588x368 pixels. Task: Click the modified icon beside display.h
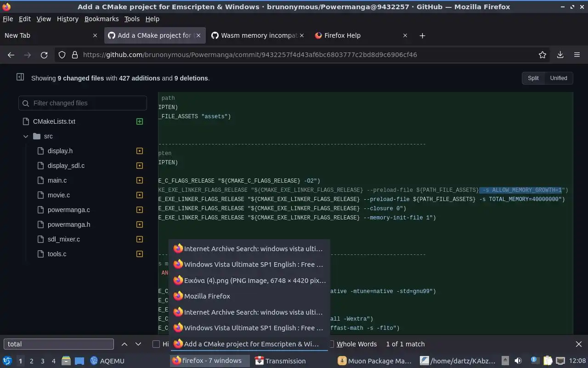coord(140,151)
